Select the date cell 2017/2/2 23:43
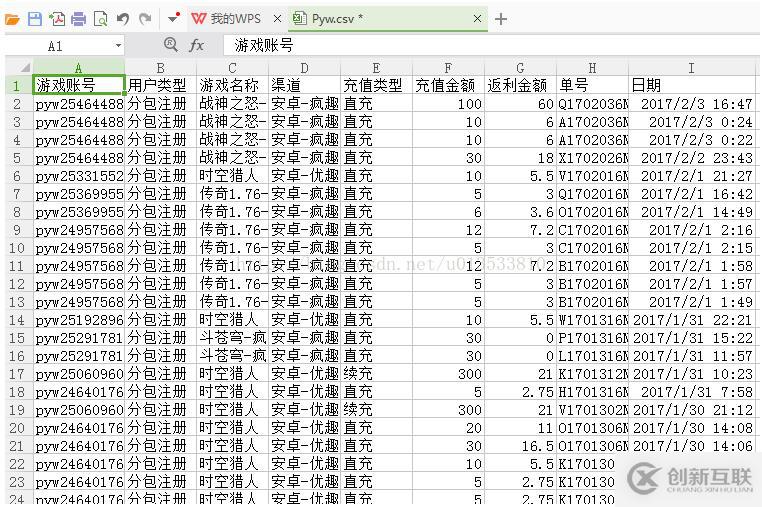The image size is (762, 507). pos(692,158)
